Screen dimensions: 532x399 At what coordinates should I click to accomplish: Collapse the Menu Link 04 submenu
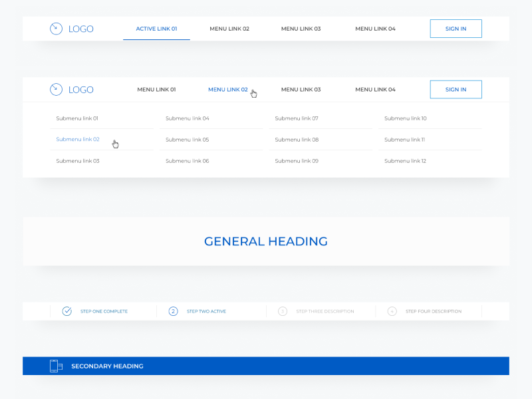coord(375,89)
